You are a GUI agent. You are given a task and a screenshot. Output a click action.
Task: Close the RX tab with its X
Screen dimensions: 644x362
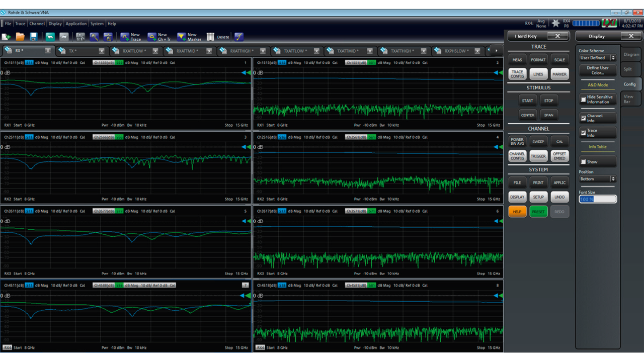pyautogui.click(x=48, y=51)
